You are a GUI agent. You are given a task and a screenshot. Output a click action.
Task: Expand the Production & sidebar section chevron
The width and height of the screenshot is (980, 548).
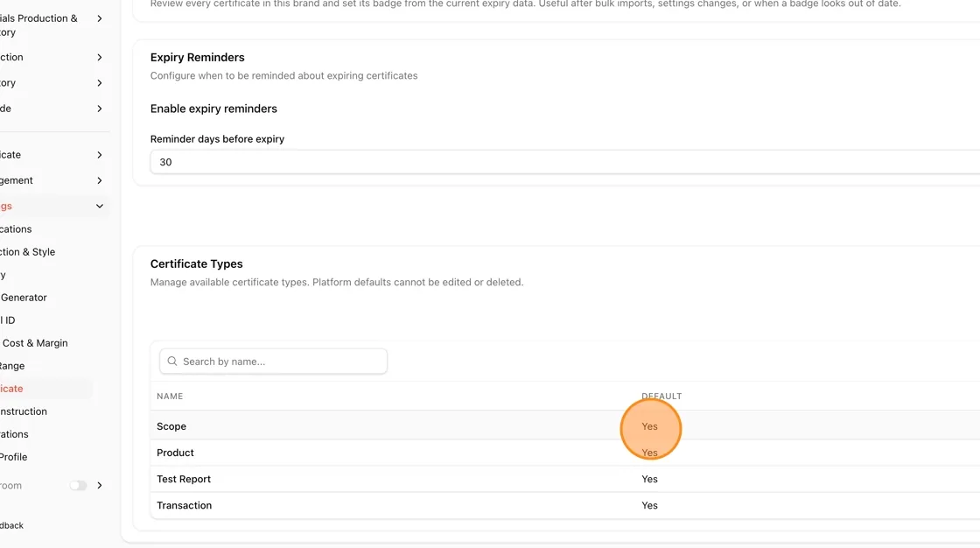point(100,18)
